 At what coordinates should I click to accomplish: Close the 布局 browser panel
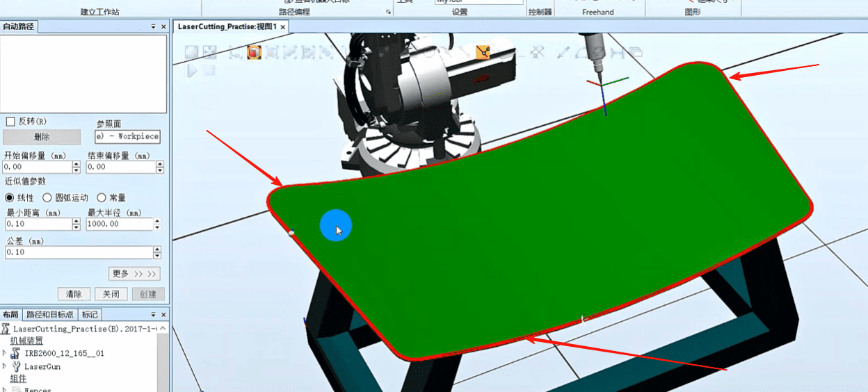click(x=163, y=315)
